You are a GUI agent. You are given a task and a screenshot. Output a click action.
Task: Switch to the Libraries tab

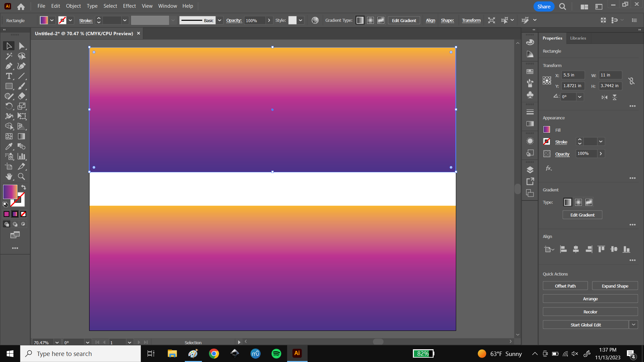point(578,38)
